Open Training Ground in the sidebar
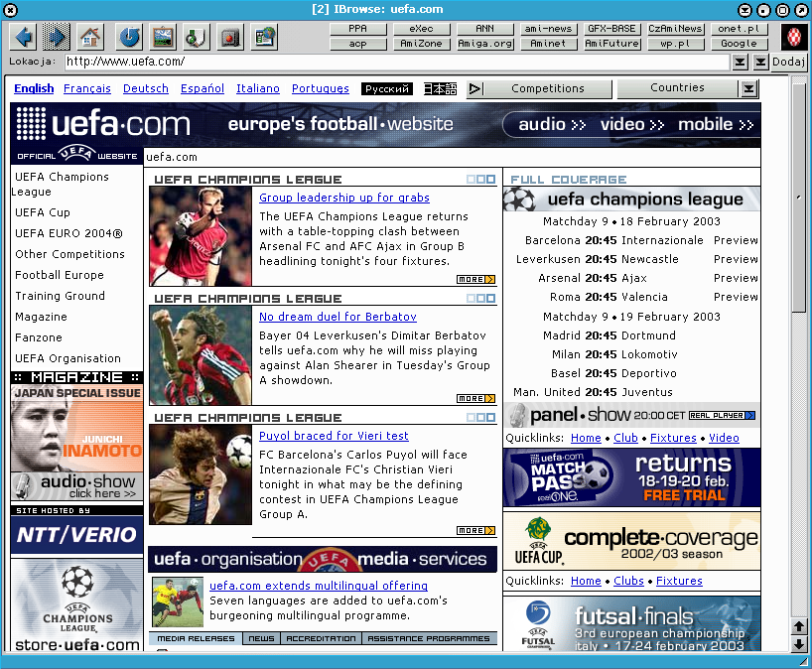 pyautogui.click(x=61, y=296)
